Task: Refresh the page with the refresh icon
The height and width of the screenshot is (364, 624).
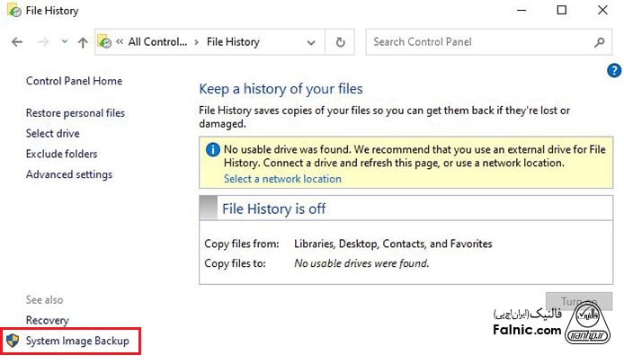Action: click(340, 42)
